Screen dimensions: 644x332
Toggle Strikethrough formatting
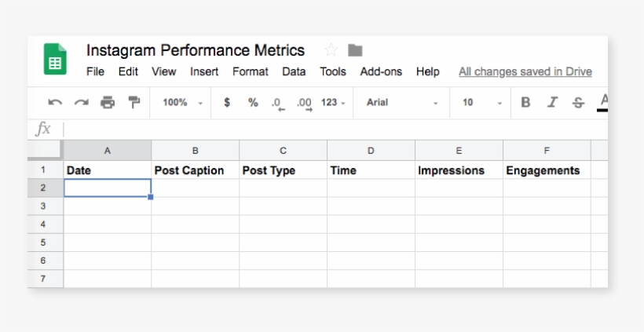[578, 103]
